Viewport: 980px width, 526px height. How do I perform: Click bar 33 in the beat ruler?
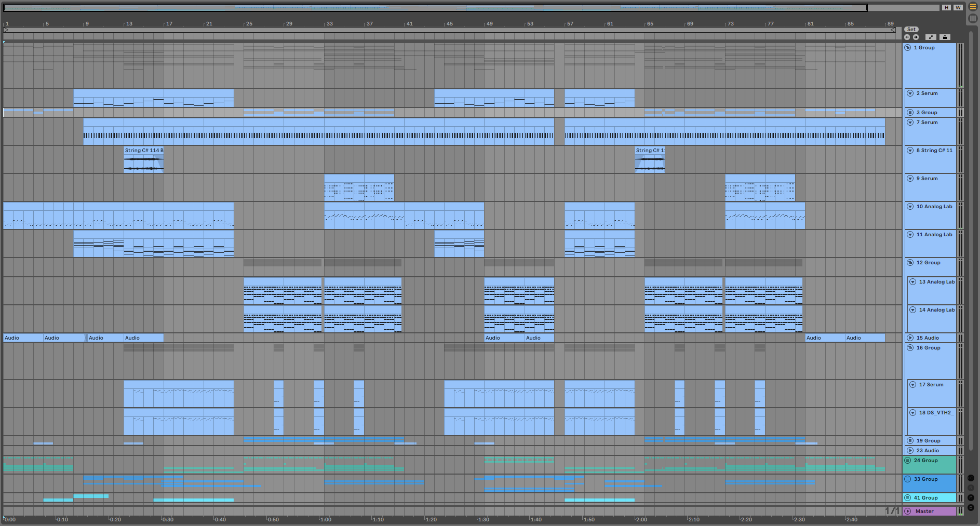pos(329,24)
